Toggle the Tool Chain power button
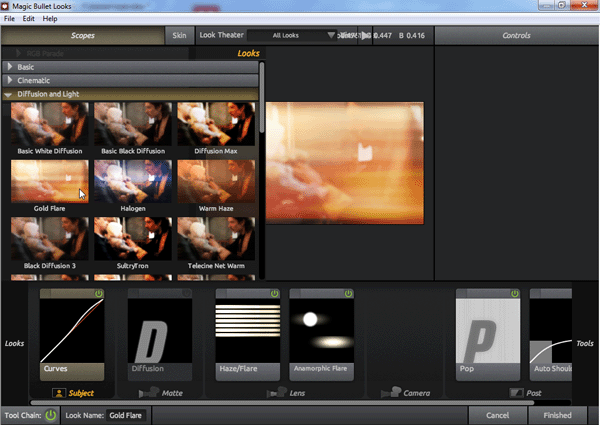 pos(51,415)
